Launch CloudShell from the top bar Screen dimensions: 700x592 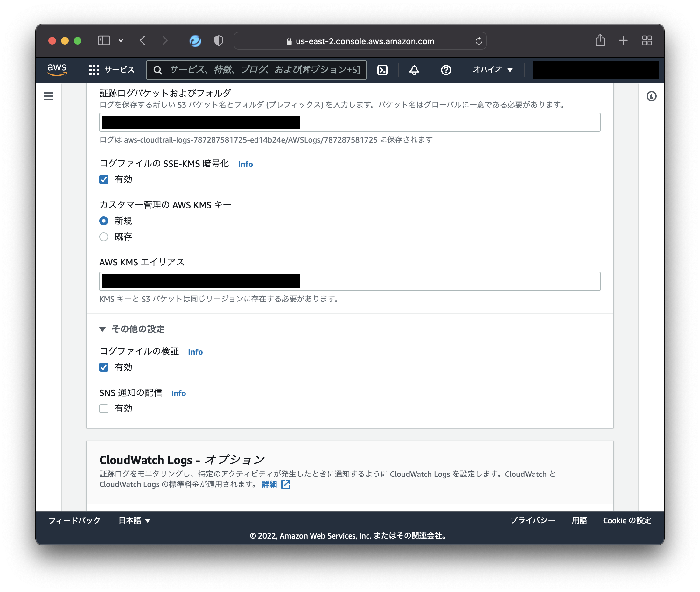tap(382, 70)
